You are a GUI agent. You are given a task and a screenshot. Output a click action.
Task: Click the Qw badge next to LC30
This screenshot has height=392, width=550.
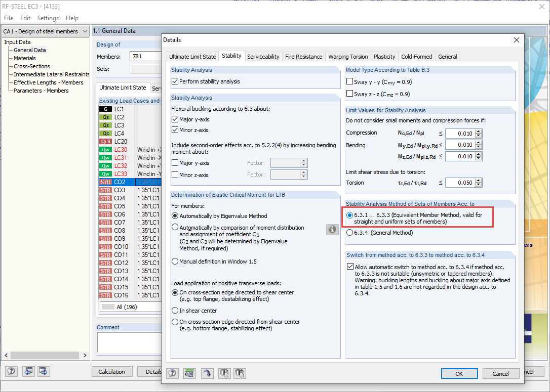tap(105, 150)
